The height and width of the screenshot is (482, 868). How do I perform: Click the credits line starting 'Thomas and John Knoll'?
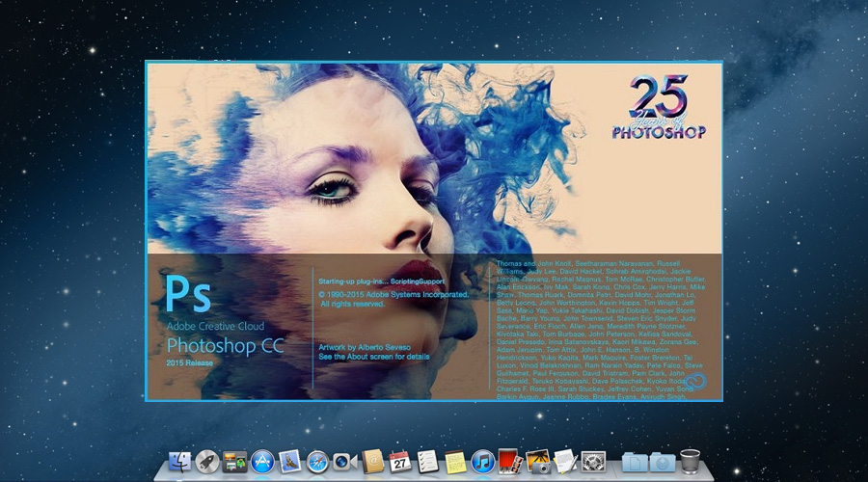point(588,264)
